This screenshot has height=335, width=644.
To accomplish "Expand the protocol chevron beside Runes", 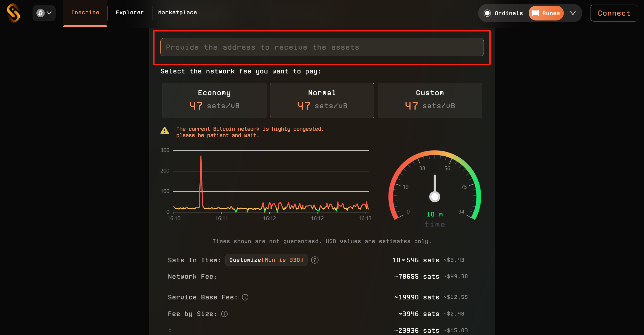I will point(573,13).
